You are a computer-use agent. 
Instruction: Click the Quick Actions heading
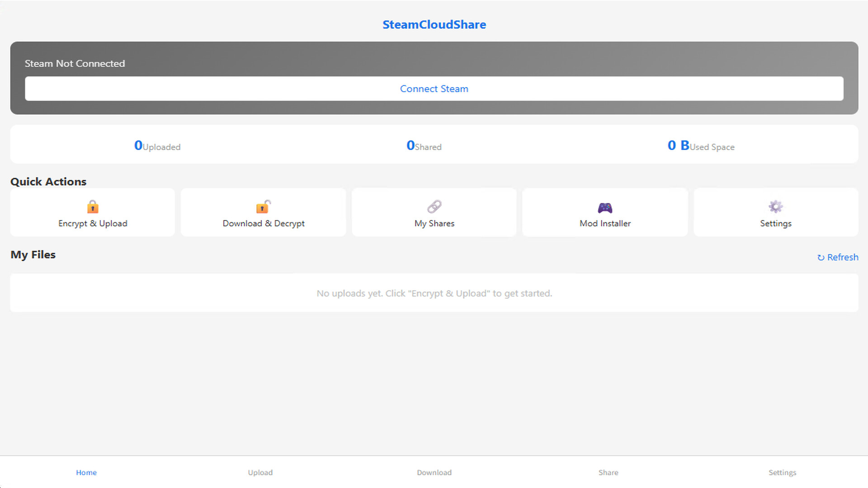(x=48, y=181)
